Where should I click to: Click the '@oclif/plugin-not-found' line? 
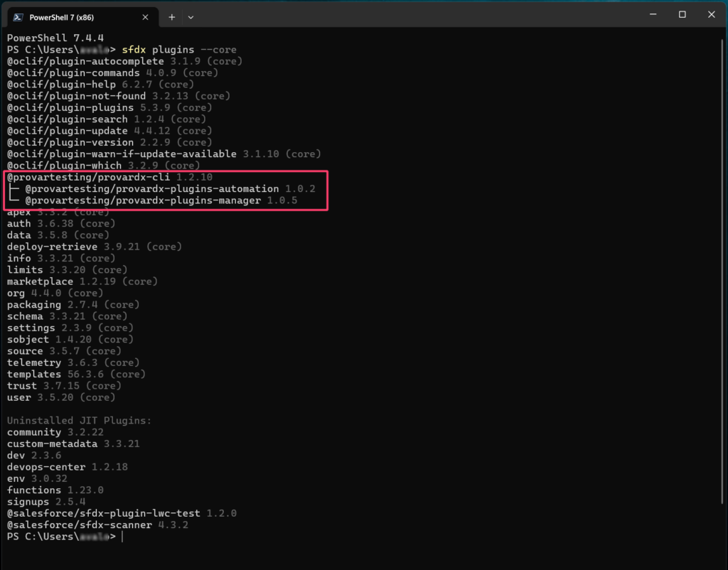tap(119, 96)
